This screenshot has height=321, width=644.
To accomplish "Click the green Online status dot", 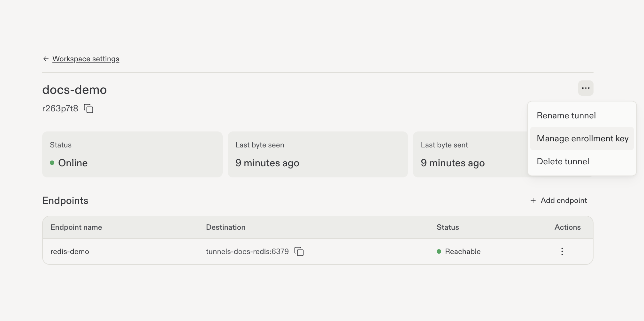I will click(52, 163).
